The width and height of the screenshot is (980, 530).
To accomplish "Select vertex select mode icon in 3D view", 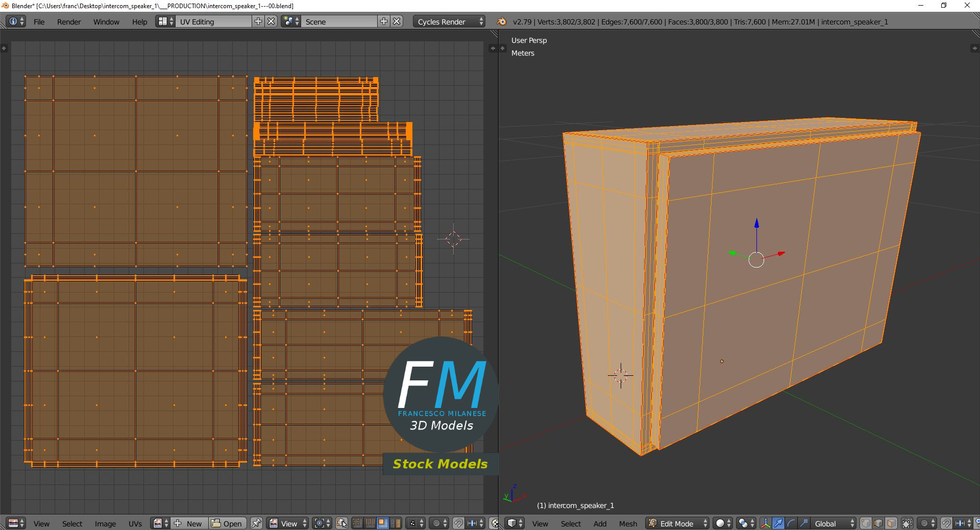I will [x=866, y=523].
